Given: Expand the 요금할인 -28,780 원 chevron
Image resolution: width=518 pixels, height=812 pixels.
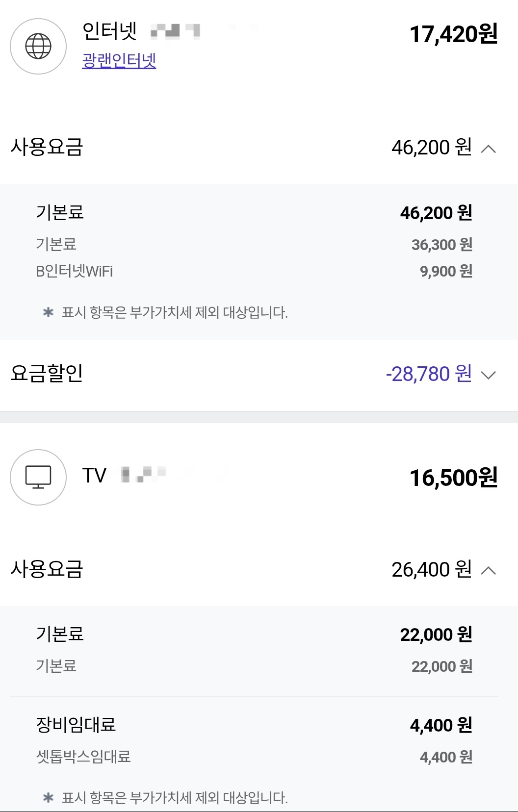Looking at the screenshot, I should pyautogui.click(x=489, y=375).
